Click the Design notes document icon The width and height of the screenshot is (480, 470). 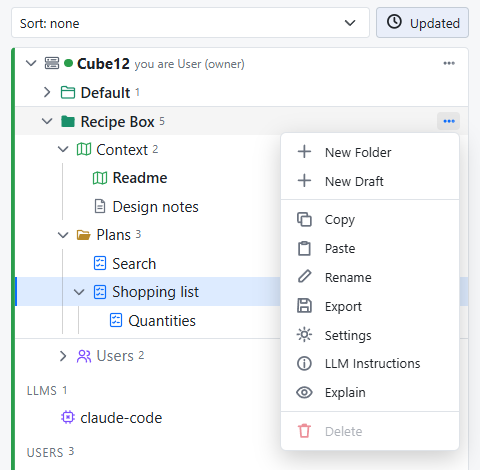(x=100, y=206)
